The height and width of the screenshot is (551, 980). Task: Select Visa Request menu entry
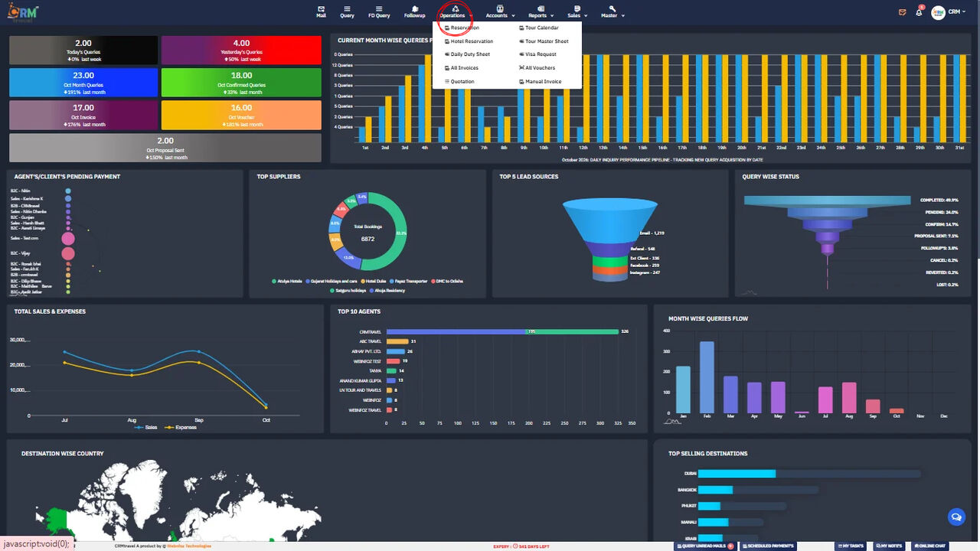pos(537,54)
